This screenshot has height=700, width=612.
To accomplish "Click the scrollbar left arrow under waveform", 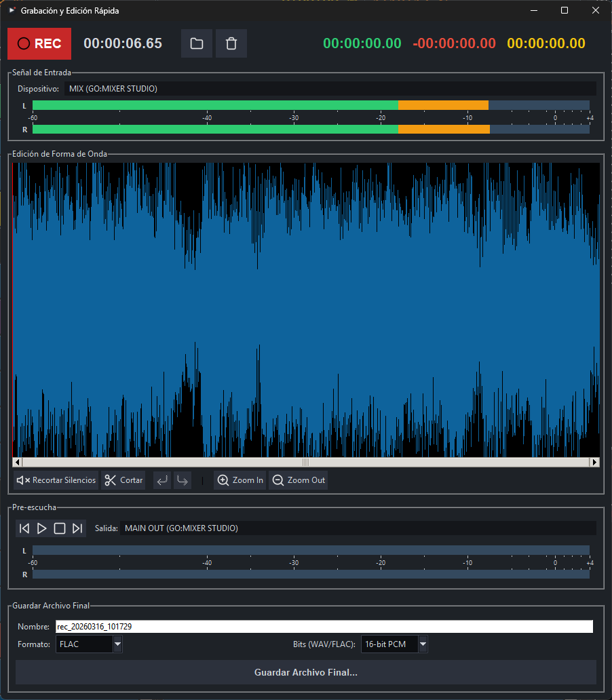I will click(18, 462).
